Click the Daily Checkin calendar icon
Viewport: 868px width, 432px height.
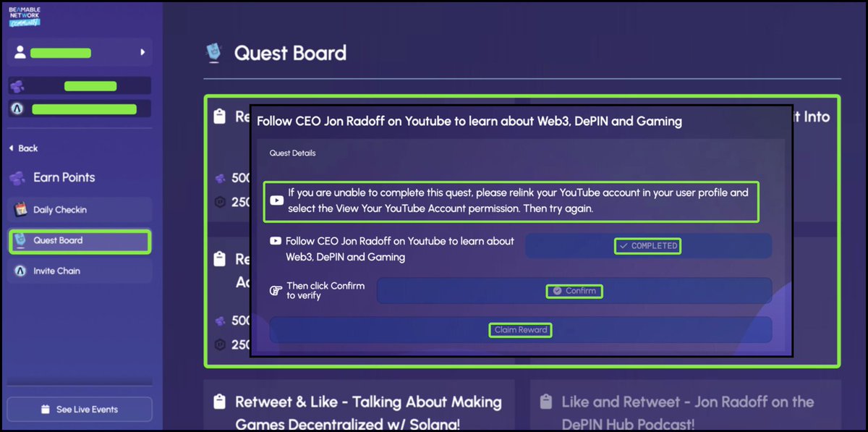point(21,210)
